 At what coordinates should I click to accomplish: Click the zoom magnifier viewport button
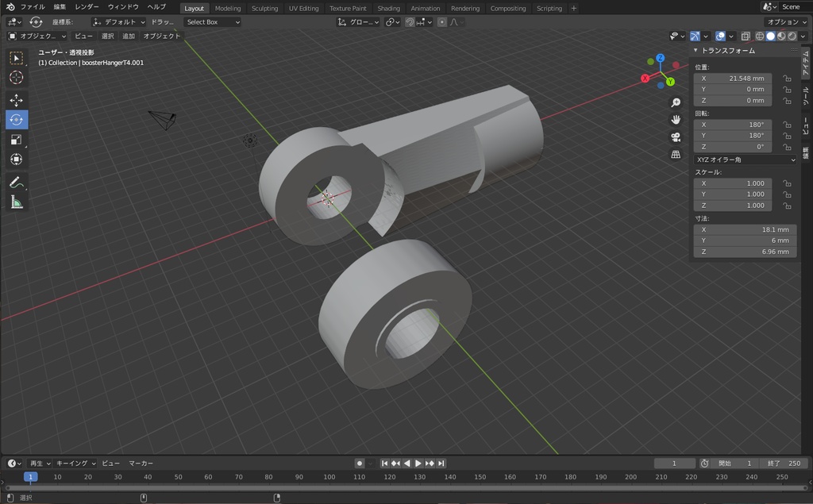[x=676, y=102]
